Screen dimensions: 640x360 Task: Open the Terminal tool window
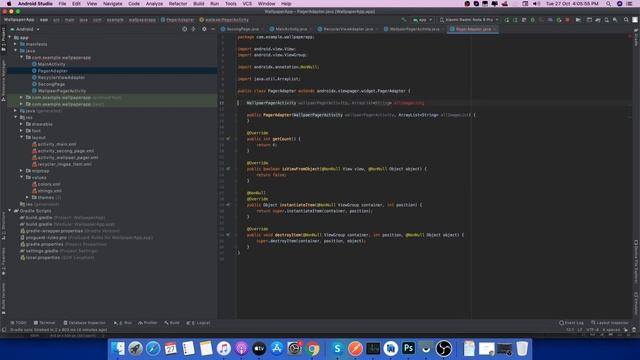[44, 323]
